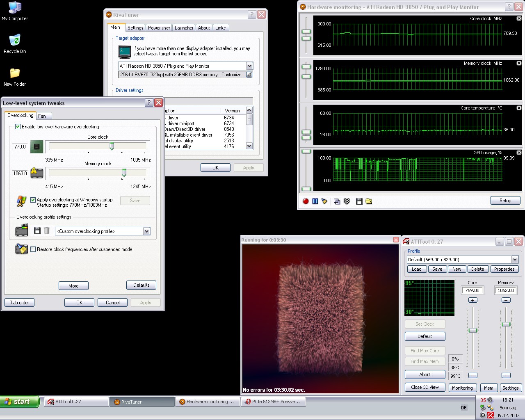Enable Restore clock frequencies after suspended mode
The width and height of the screenshot is (525, 420).
coord(33,249)
